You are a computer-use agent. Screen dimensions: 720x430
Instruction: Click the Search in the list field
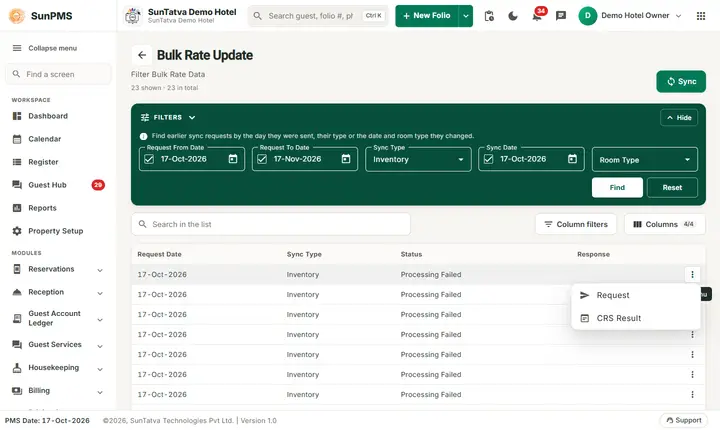coord(271,224)
